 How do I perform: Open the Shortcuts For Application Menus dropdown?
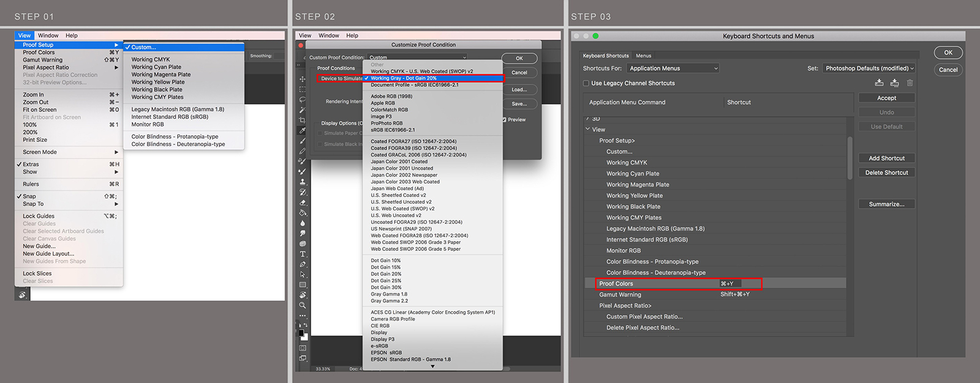pos(673,69)
